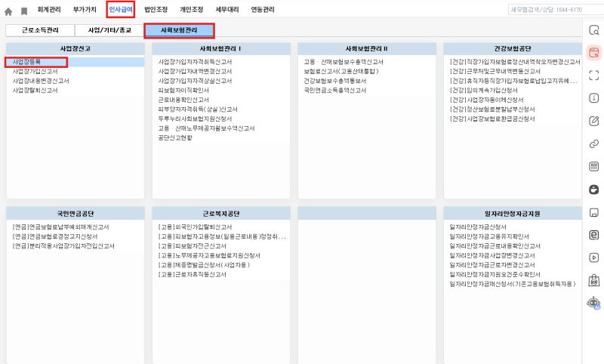
Task: Open [건강]사업장보험료환급금신청서
Action: pos(492,119)
